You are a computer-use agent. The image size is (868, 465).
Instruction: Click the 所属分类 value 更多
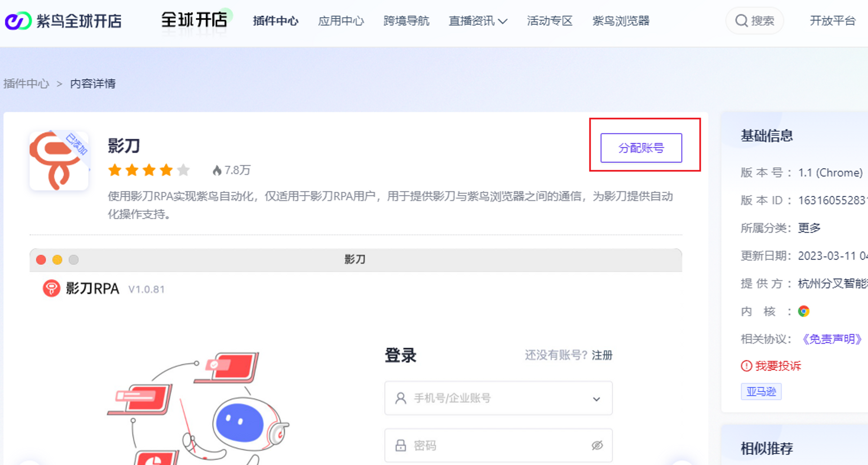click(x=809, y=228)
